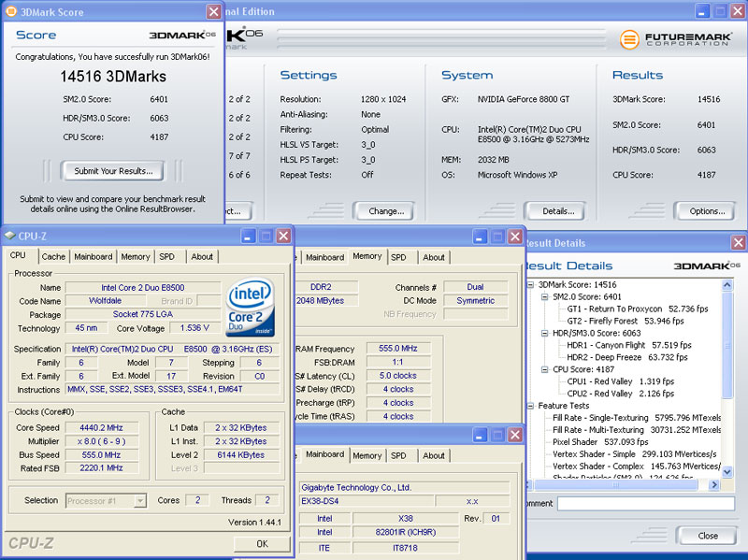Click the Options... button under Results
This screenshot has width=748, height=560.
point(706,211)
